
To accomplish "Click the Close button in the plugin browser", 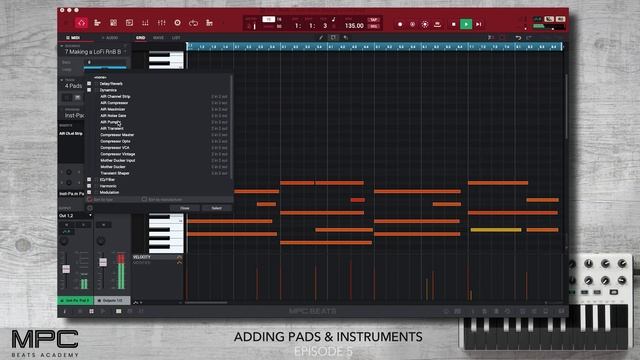I will click(x=185, y=208).
